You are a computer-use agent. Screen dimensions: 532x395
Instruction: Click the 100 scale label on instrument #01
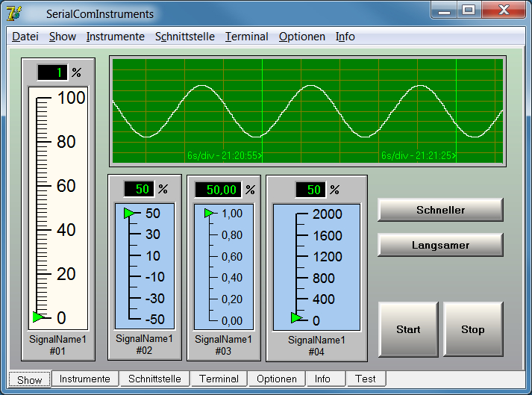click(71, 98)
